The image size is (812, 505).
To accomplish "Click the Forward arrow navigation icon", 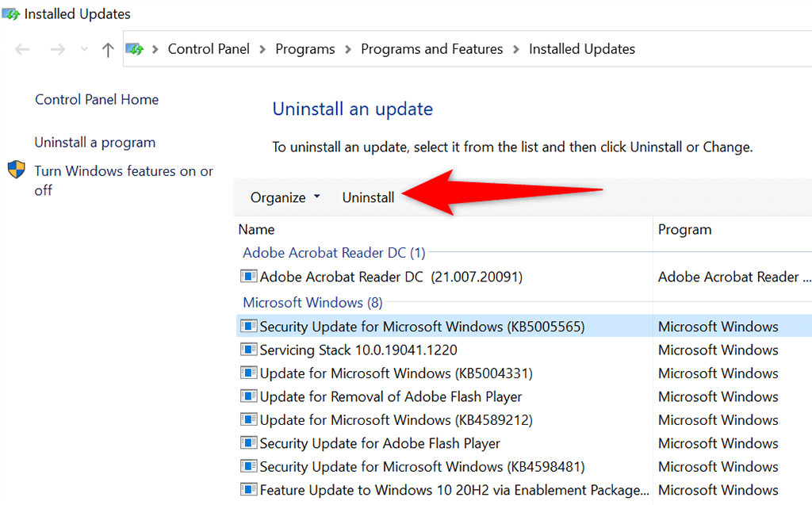I will (x=57, y=49).
